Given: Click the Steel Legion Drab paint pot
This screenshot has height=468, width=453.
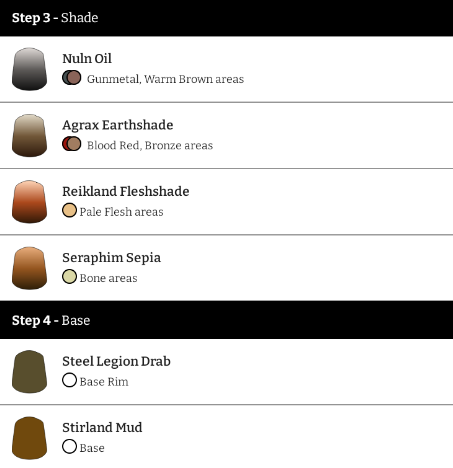Looking at the screenshot, I should [29, 372].
